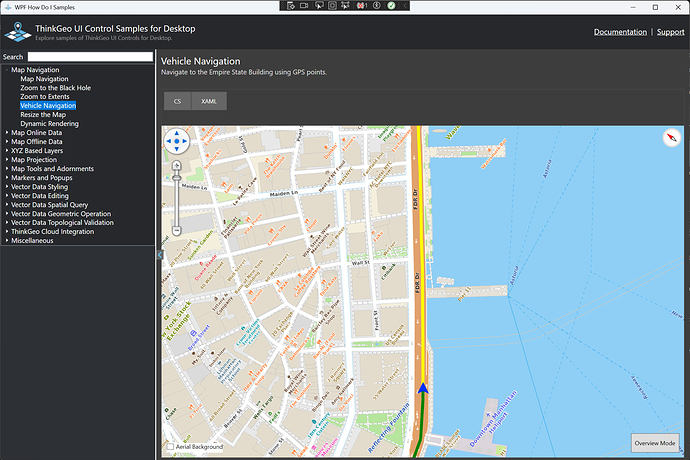Expand the Vector Data Styling node
690x460 pixels.
point(6,186)
